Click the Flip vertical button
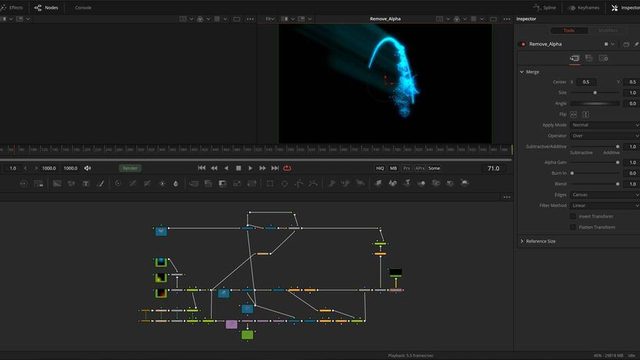Screen dimensions: 640x360 pos(586,114)
